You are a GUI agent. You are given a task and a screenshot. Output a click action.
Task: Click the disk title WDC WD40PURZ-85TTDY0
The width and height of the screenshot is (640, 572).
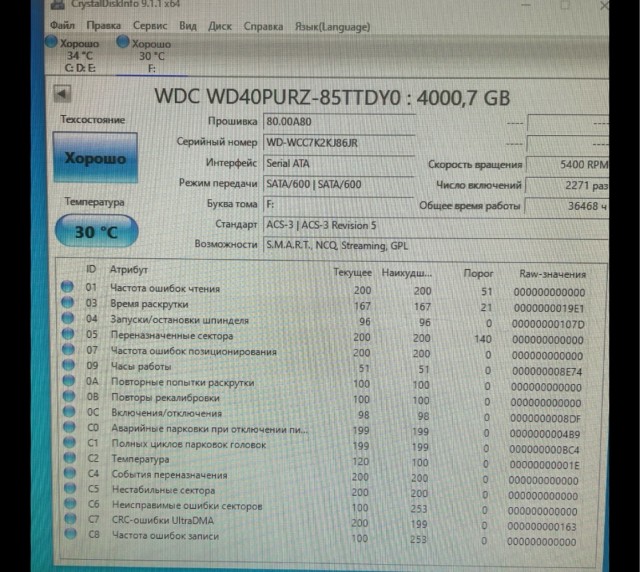tap(332, 98)
